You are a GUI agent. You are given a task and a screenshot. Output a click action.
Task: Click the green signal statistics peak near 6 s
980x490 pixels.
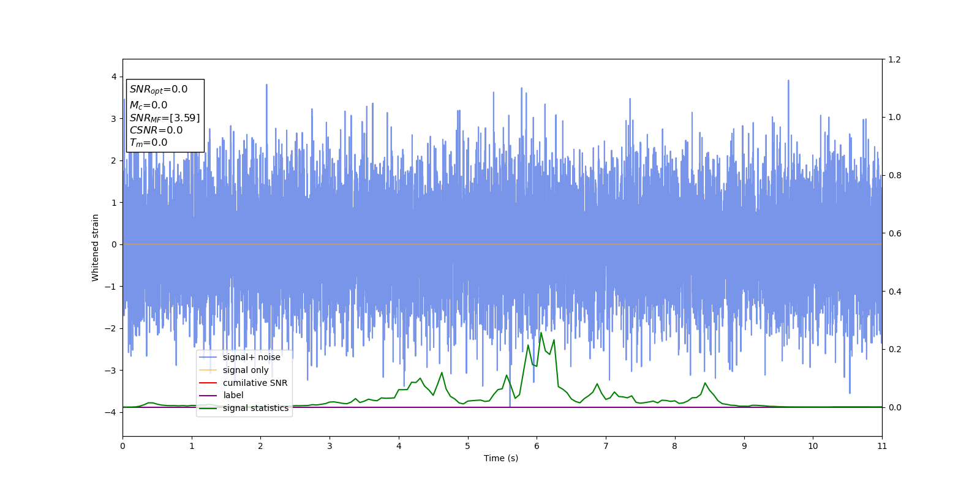click(x=541, y=333)
